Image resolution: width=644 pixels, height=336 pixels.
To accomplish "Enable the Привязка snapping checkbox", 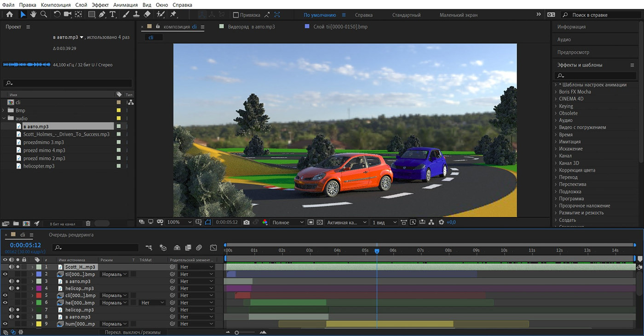I will [236, 15].
